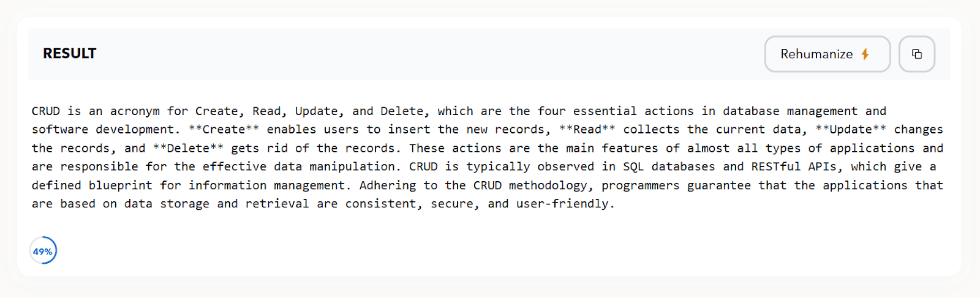
Task: Place cursor on the **Delete** text
Action: click(x=189, y=148)
